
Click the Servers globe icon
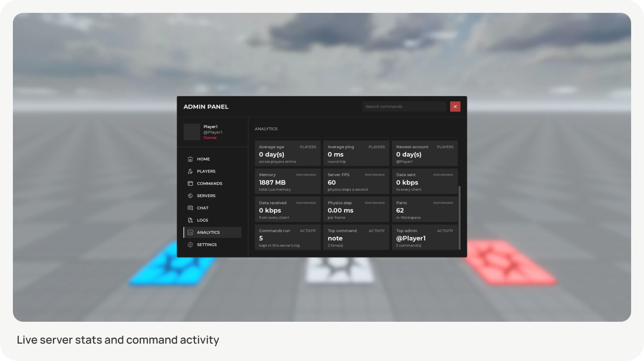190,196
